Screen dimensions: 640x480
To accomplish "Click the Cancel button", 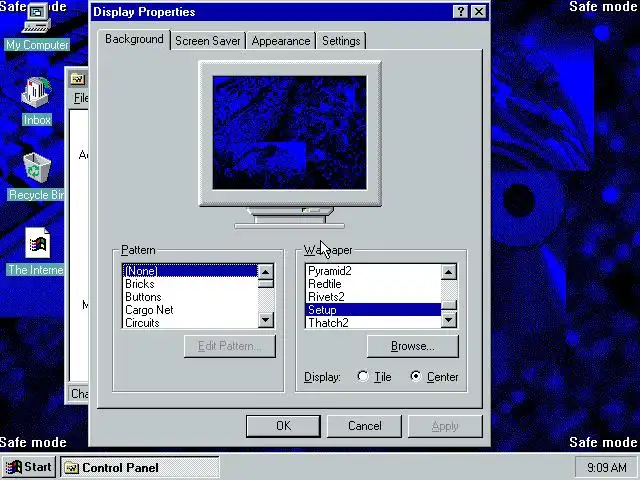I will [364, 426].
